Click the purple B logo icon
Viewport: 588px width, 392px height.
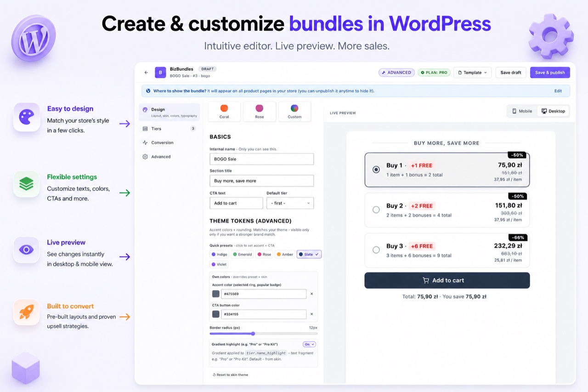coord(160,72)
